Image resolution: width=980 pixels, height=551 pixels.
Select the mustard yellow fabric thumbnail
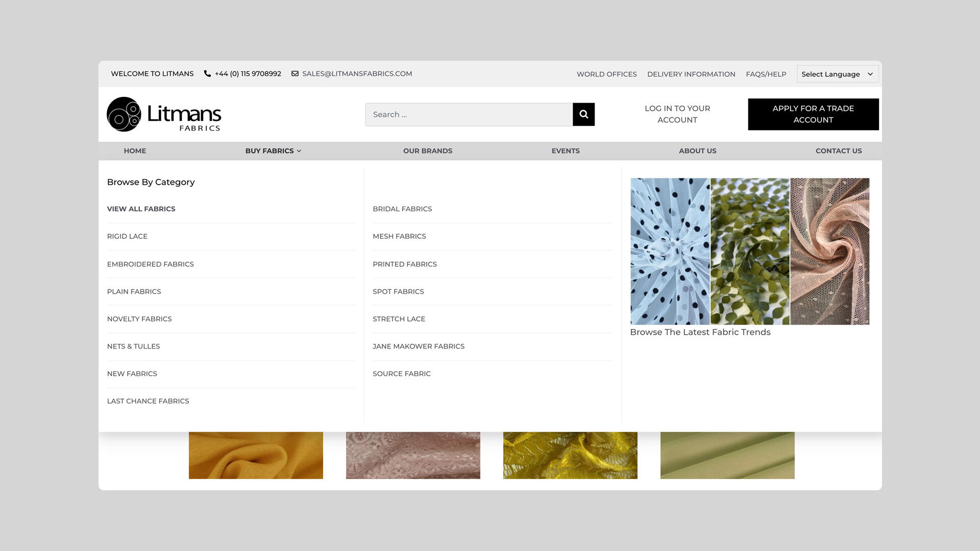click(x=256, y=455)
